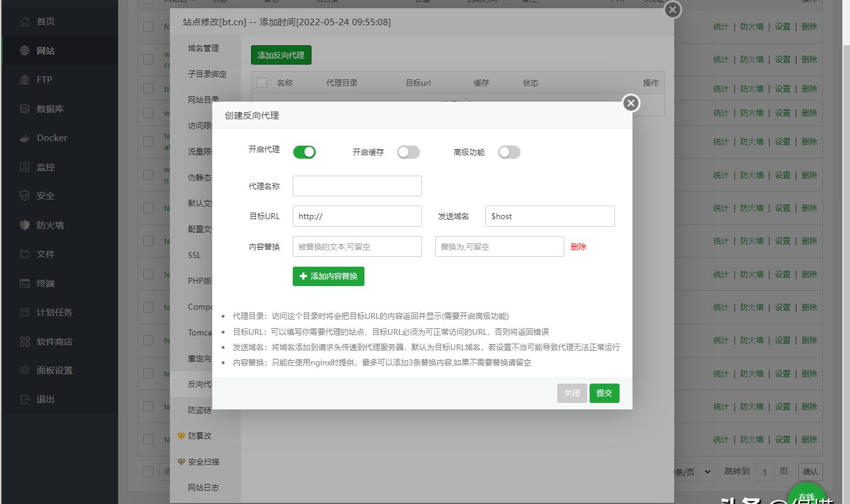850x504 pixels.
Task: Click the 发送域名 input field
Action: tap(550, 216)
